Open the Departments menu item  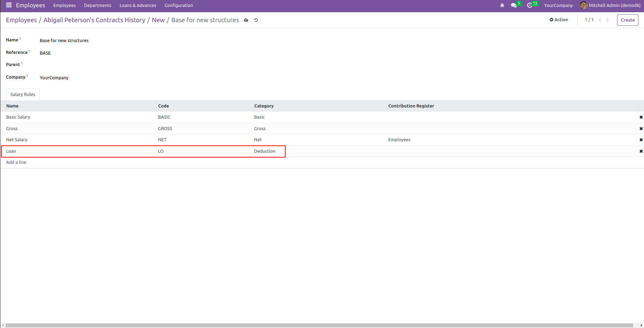click(98, 5)
